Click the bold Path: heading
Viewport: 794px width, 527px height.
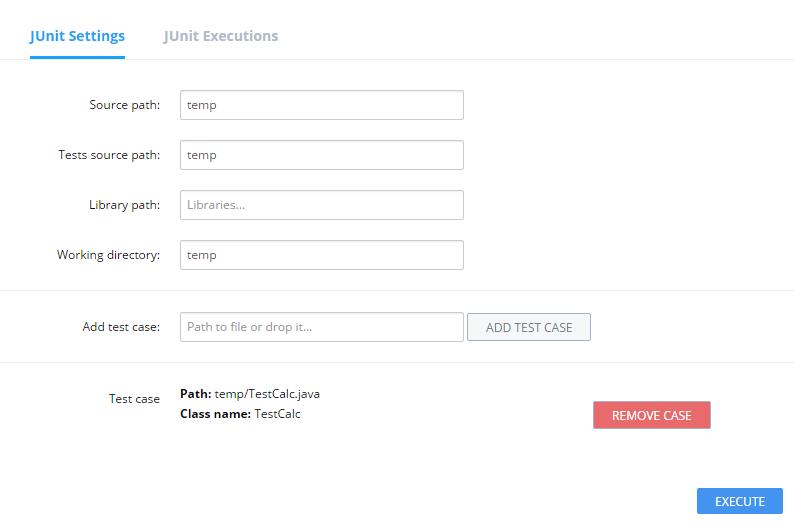coord(195,394)
